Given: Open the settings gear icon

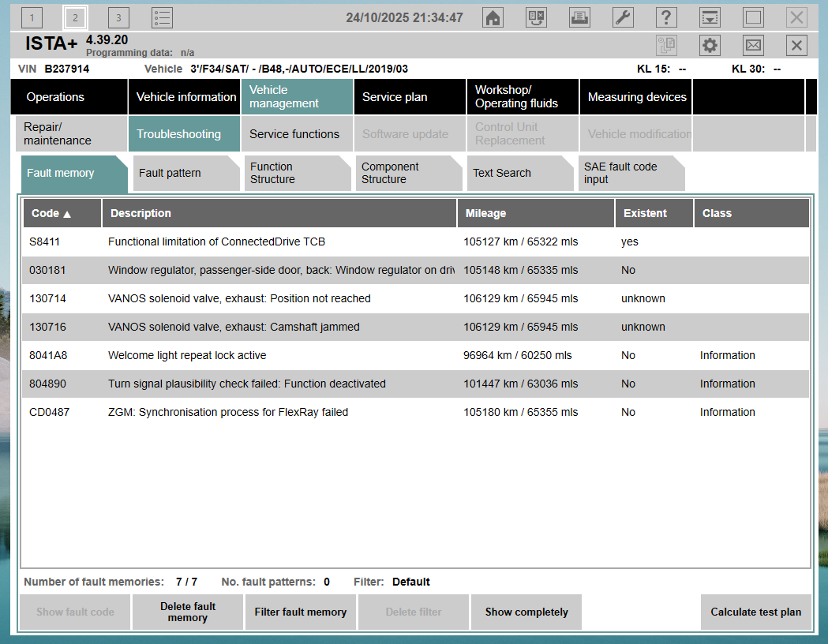Looking at the screenshot, I should click(710, 46).
